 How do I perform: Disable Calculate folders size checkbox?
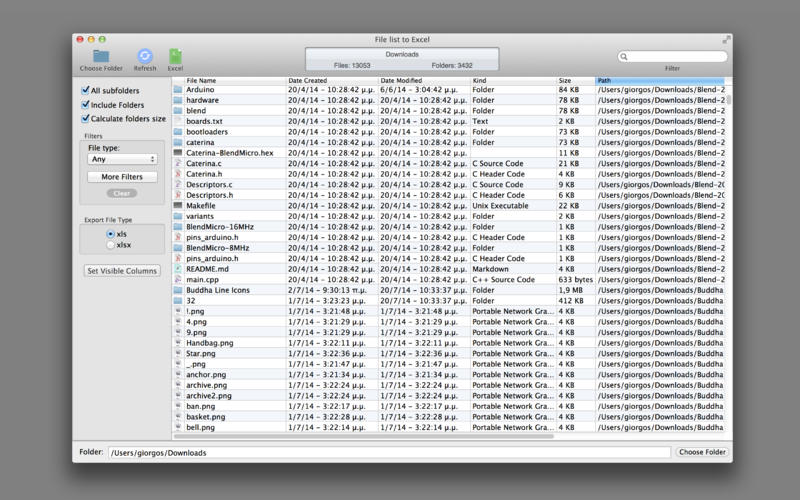point(85,119)
